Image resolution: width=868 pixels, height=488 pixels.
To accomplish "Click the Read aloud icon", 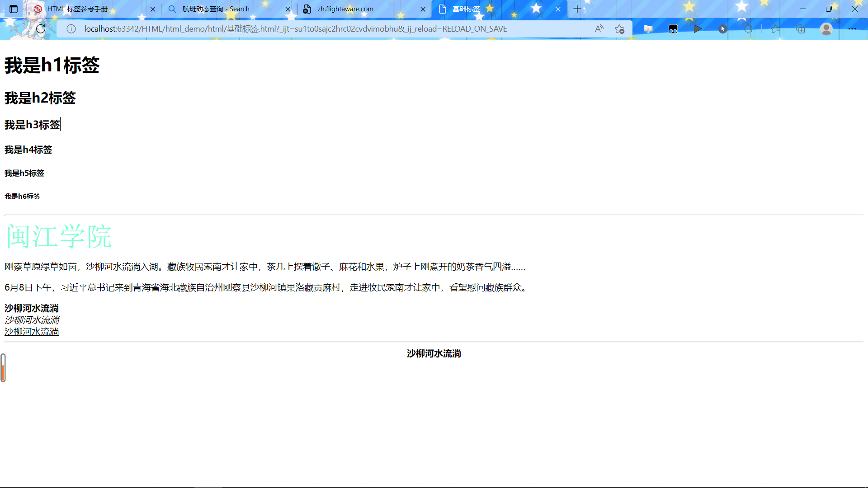I will point(599,29).
